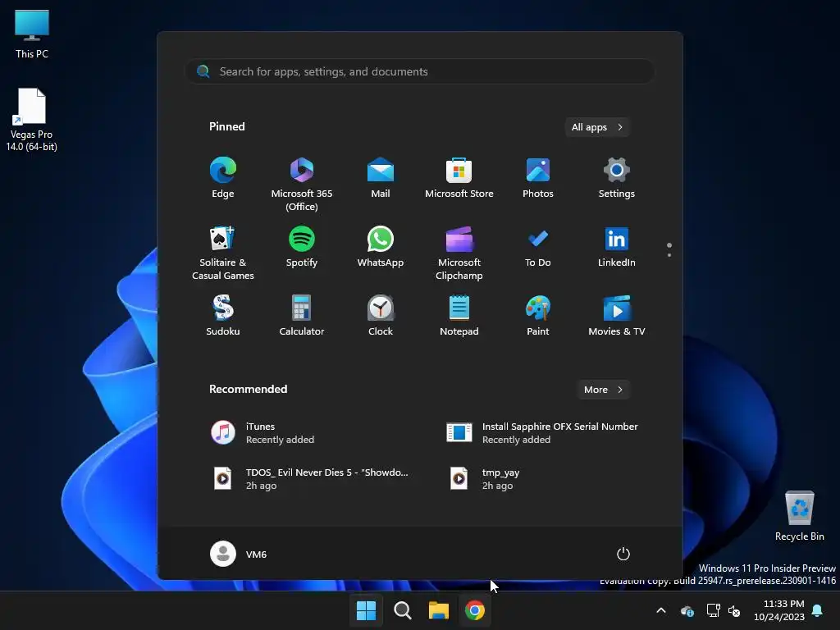This screenshot has width=840, height=630.
Task: Open the To Do app
Action: click(538, 247)
